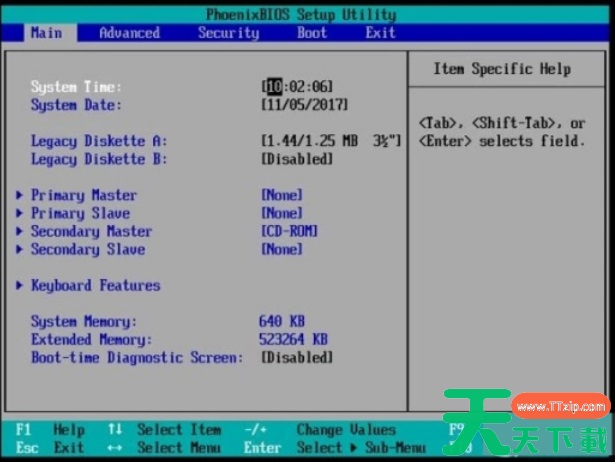Screen dimensions: 615x462
Task: Toggle Boot-time Diagnostic Screen Disabled value
Action: (297, 357)
